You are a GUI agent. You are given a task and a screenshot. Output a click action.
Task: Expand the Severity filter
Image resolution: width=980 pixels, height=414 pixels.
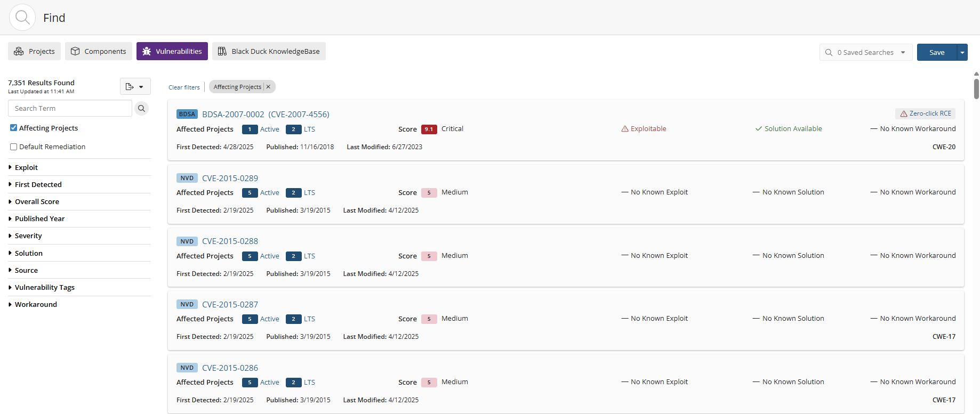(79, 236)
